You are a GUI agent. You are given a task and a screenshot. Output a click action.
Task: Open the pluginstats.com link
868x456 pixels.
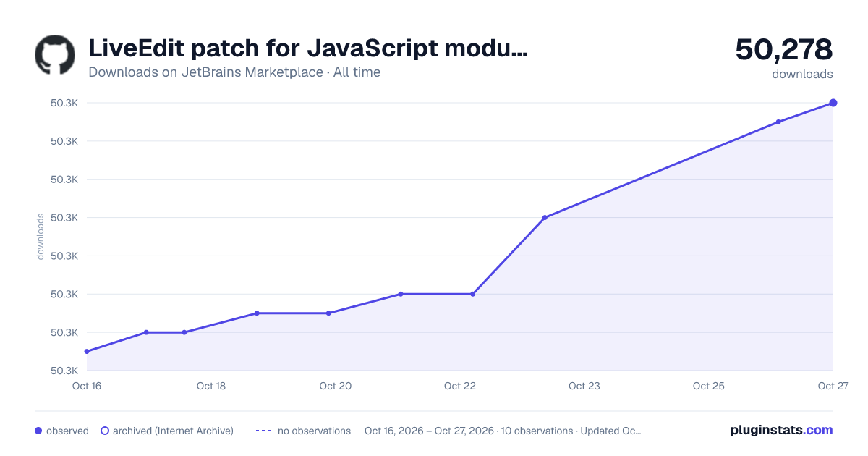(782, 430)
